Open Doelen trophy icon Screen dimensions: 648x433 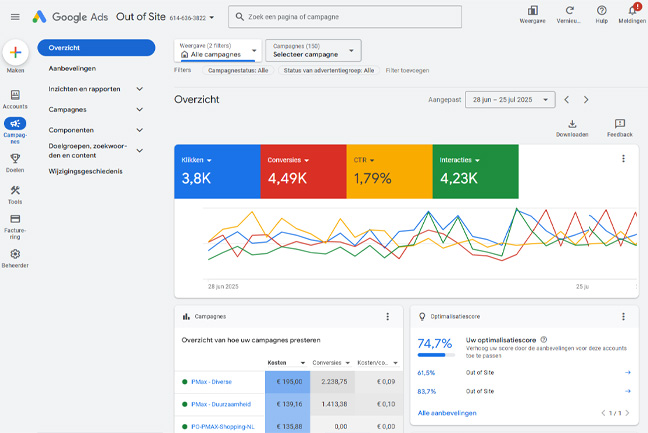[15, 158]
